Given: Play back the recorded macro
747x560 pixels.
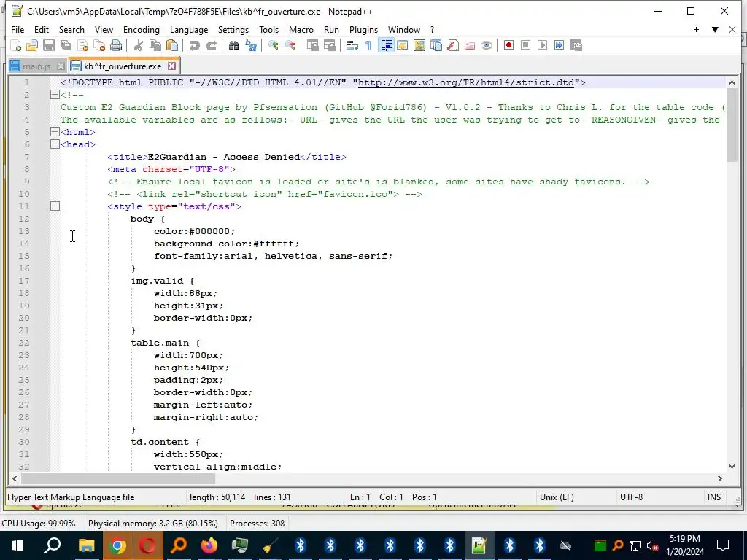Looking at the screenshot, I should [542, 45].
